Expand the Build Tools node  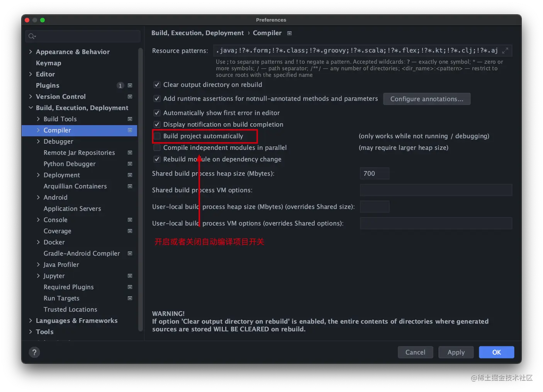(x=38, y=119)
